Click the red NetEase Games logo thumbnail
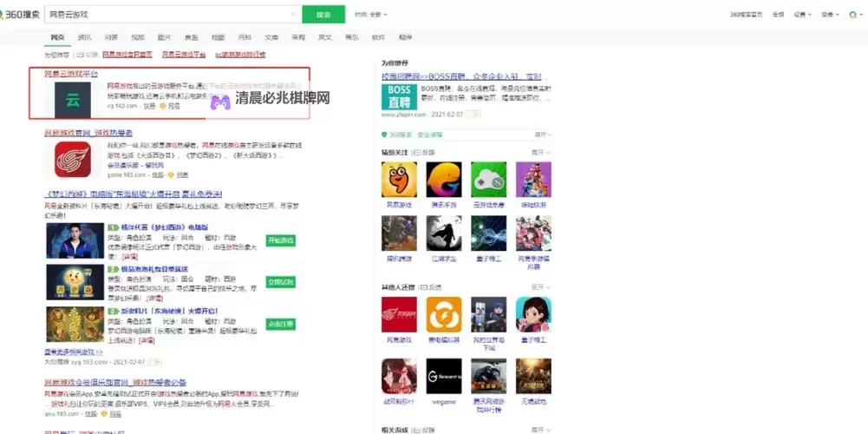Screen dimensions: 868x434 click(73, 159)
